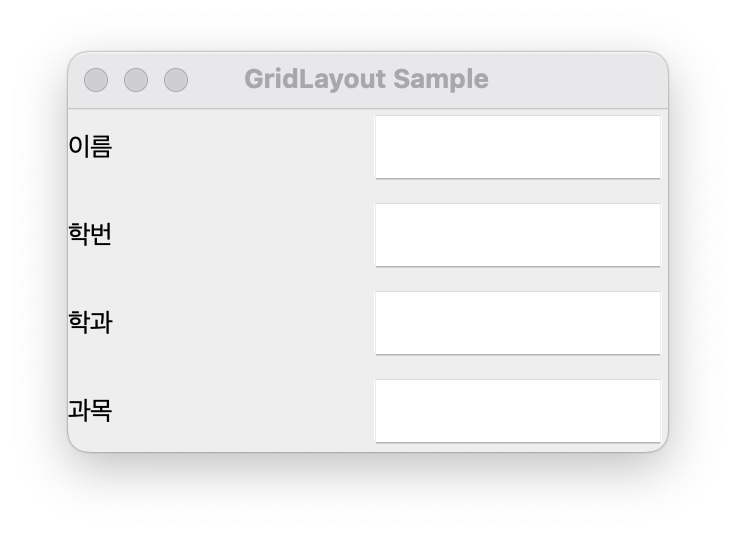The height and width of the screenshot is (536, 736).
Task: Click the 과목 label
Action: click(x=90, y=410)
